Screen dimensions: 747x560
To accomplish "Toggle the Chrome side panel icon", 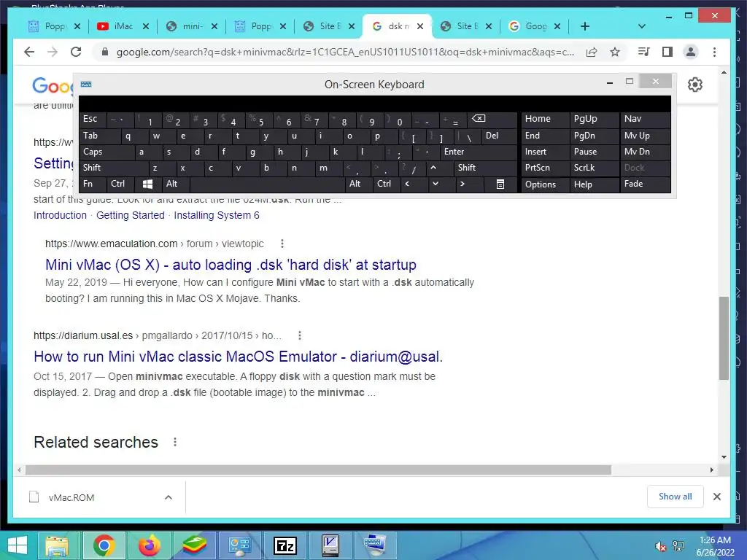I will pyautogui.click(x=667, y=52).
